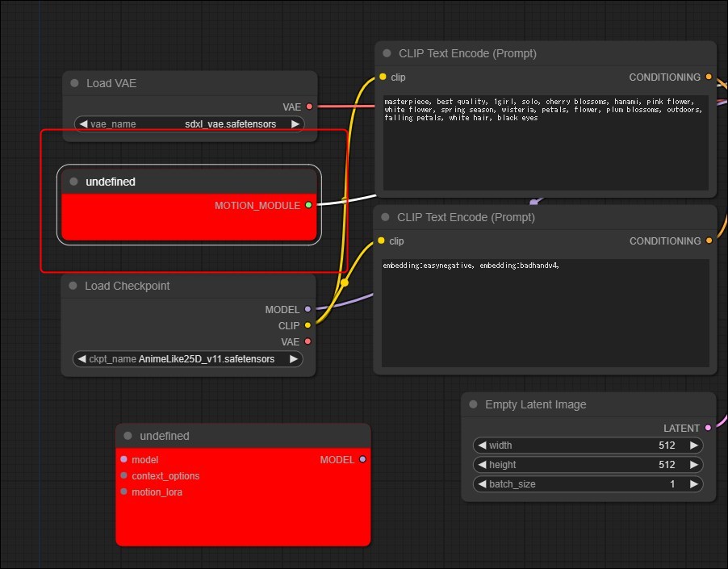Select the undefined node title with MOTION_MODULE output
Viewport: 728px width, 569px height.
111,182
